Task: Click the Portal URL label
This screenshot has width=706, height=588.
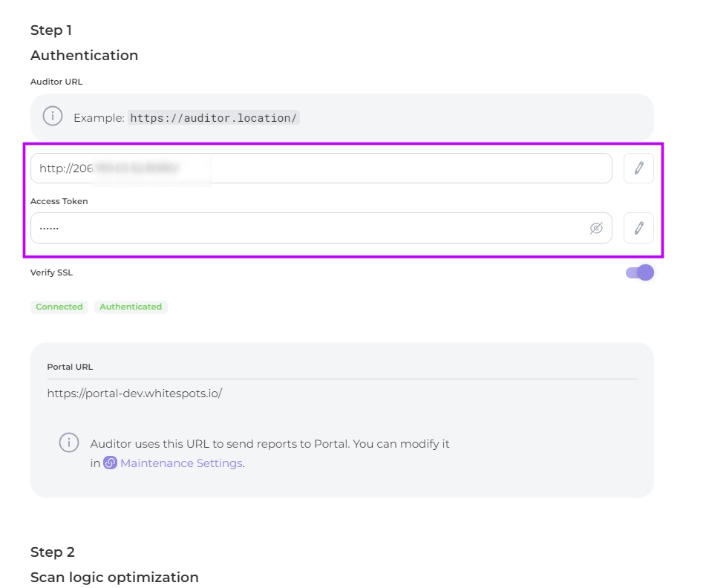Action: (70, 367)
